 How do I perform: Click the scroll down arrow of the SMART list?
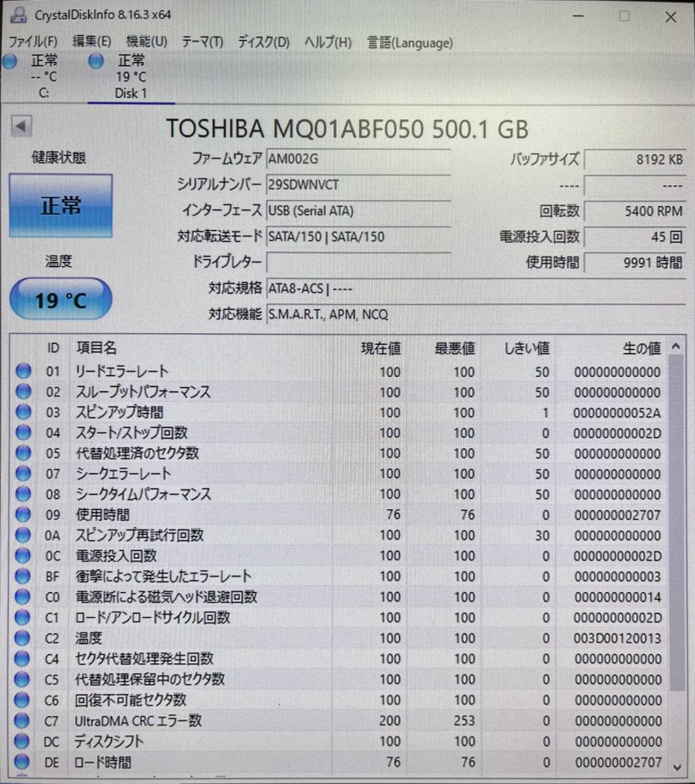tap(677, 766)
